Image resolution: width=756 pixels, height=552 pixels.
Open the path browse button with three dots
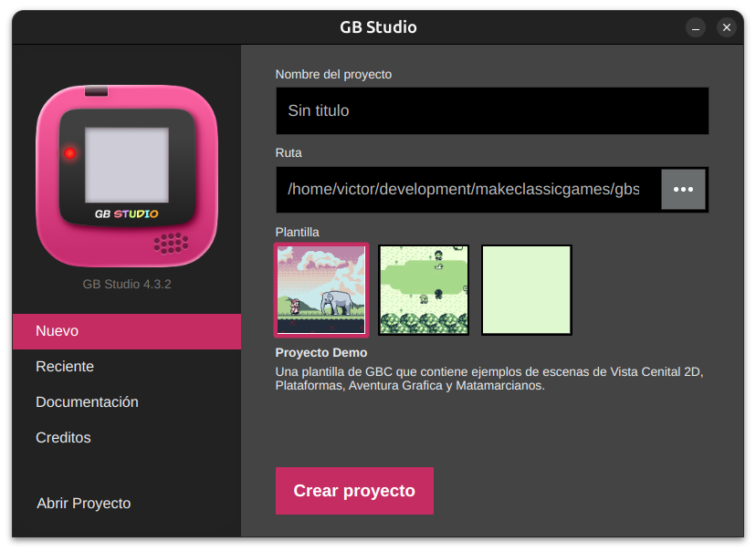click(x=683, y=189)
